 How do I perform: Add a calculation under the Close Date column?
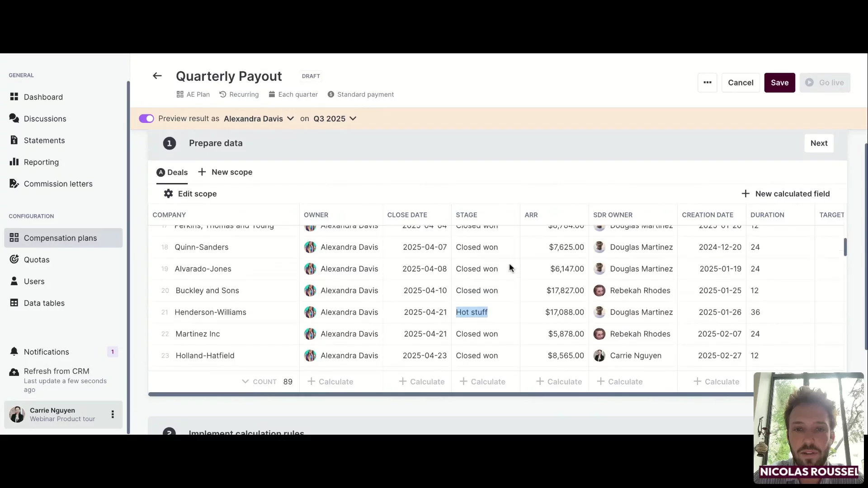coord(422,382)
